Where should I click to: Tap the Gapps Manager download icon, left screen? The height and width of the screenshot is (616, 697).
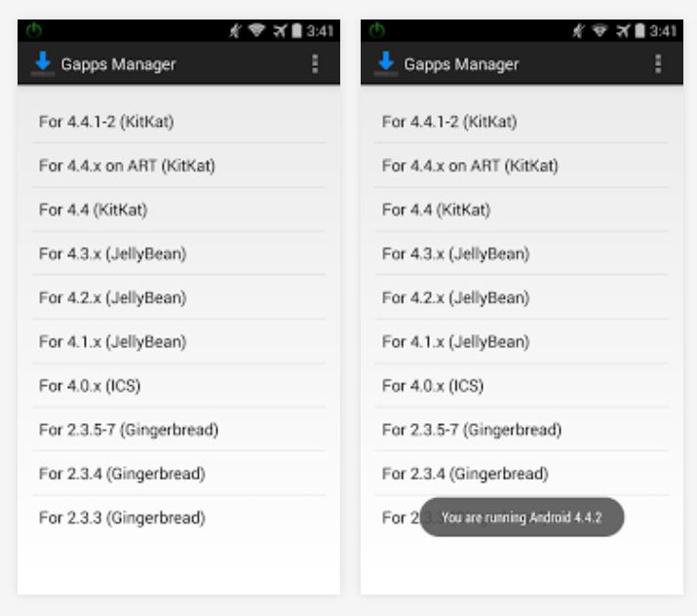43,63
